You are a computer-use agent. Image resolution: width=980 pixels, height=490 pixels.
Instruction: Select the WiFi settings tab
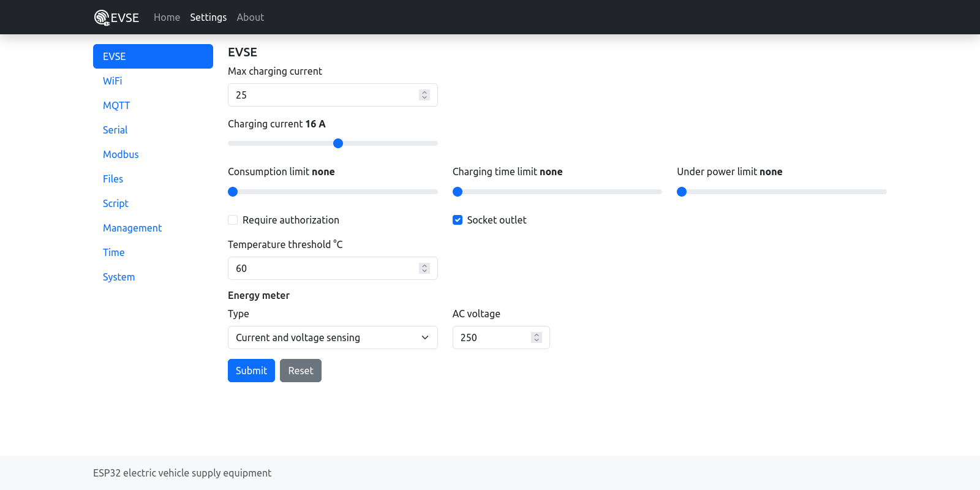[x=113, y=81]
